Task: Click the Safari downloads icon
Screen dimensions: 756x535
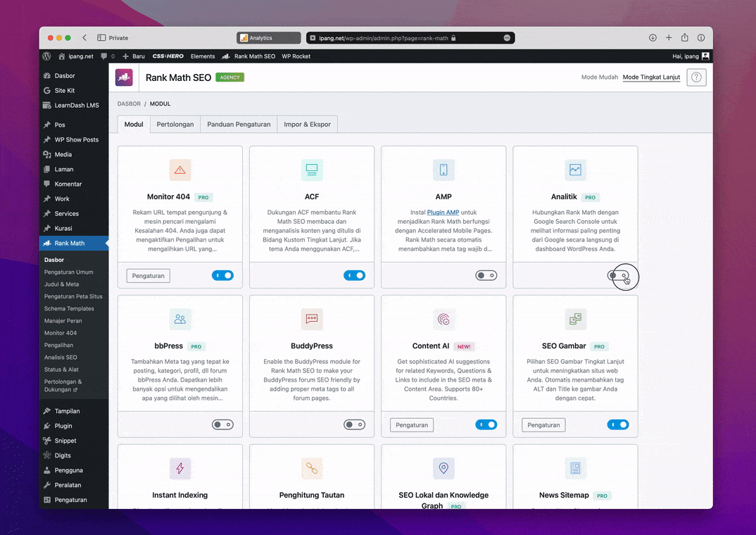Action: click(653, 38)
